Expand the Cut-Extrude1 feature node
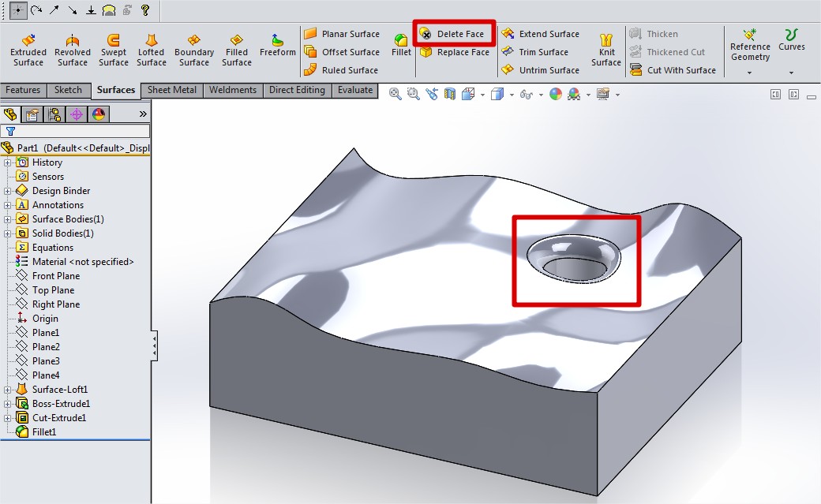Viewport: 821px width, 504px height. (x=8, y=418)
